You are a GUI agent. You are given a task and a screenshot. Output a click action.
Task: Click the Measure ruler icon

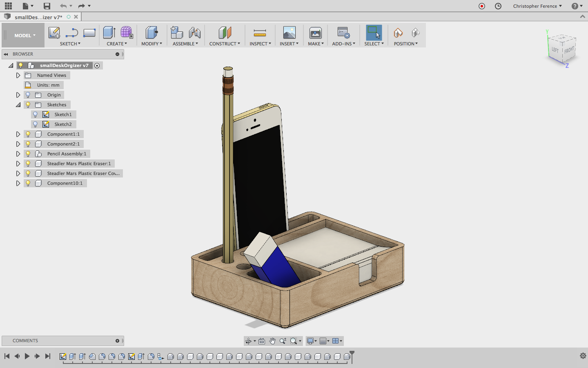click(x=260, y=33)
